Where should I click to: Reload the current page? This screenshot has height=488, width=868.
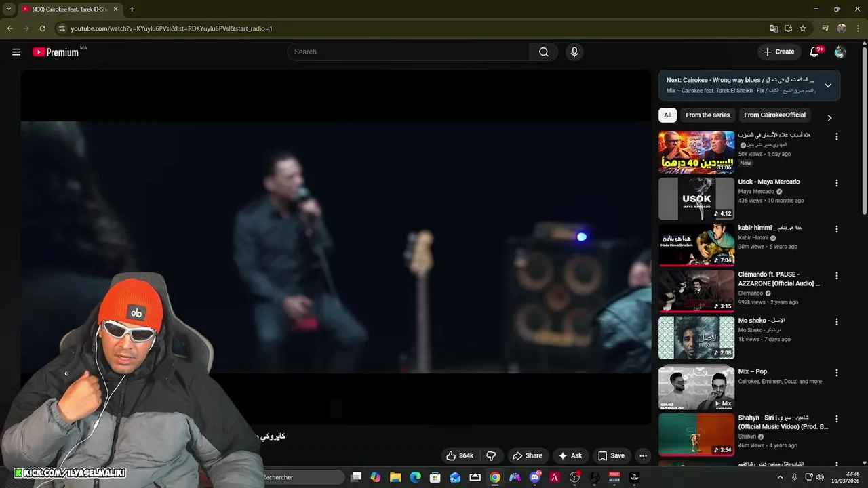pos(42,28)
